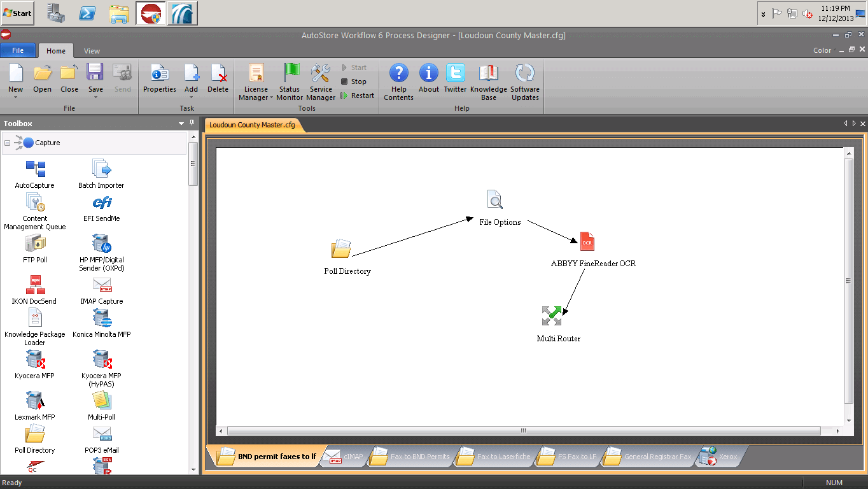Open the Fax to Laserfiche task tab
Screen dimensions: 868x489
[x=494, y=457]
